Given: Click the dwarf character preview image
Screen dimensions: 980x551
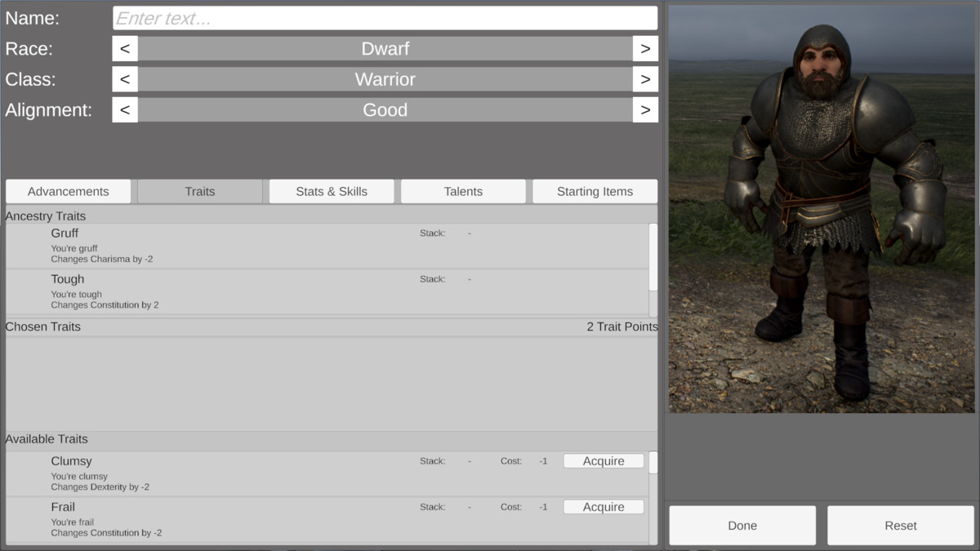Looking at the screenshot, I should 822,209.
